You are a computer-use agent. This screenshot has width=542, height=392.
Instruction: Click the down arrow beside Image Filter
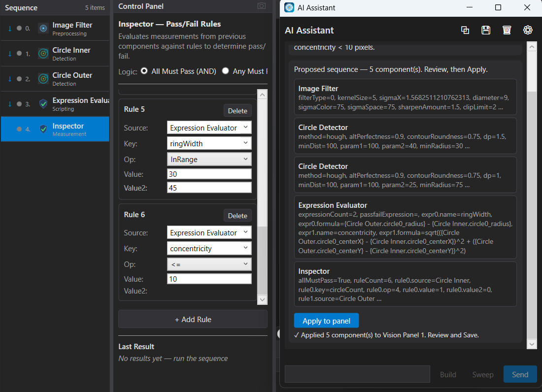(10, 29)
